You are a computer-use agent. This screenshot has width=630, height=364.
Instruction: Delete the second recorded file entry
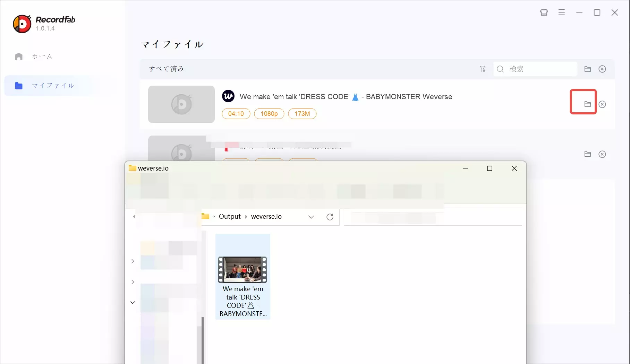click(602, 154)
